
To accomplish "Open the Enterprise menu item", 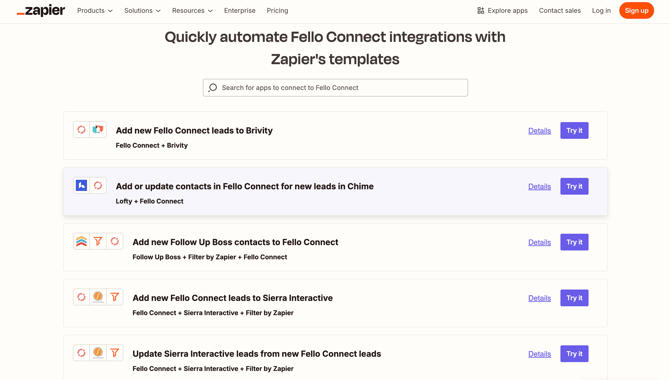I will point(240,11).
